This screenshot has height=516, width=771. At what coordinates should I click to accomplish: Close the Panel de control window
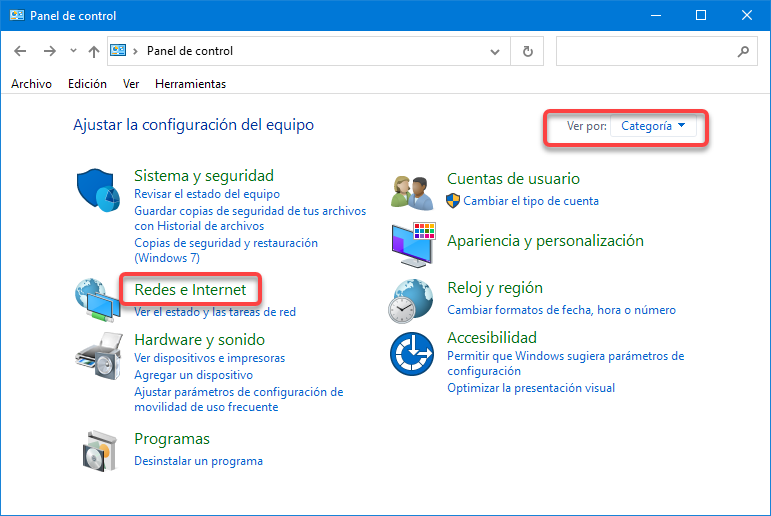click(x=746, y=15)
